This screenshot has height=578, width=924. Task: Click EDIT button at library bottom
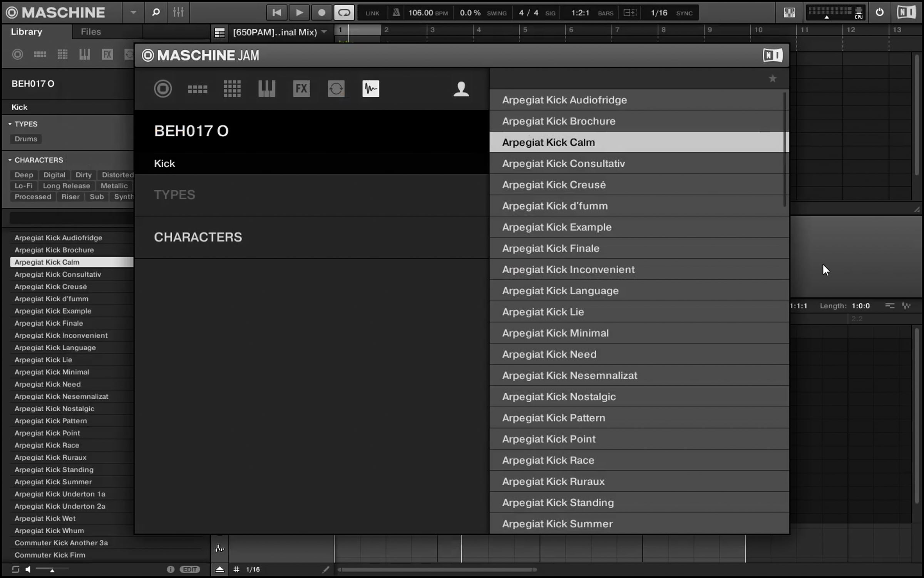coord(190,569)
